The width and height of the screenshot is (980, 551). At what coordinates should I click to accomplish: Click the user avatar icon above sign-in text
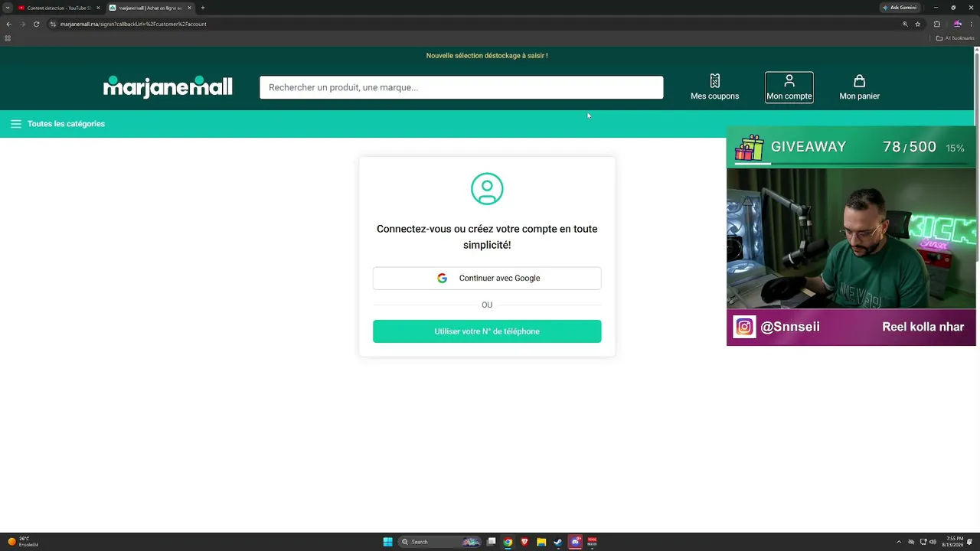[487, 188]
